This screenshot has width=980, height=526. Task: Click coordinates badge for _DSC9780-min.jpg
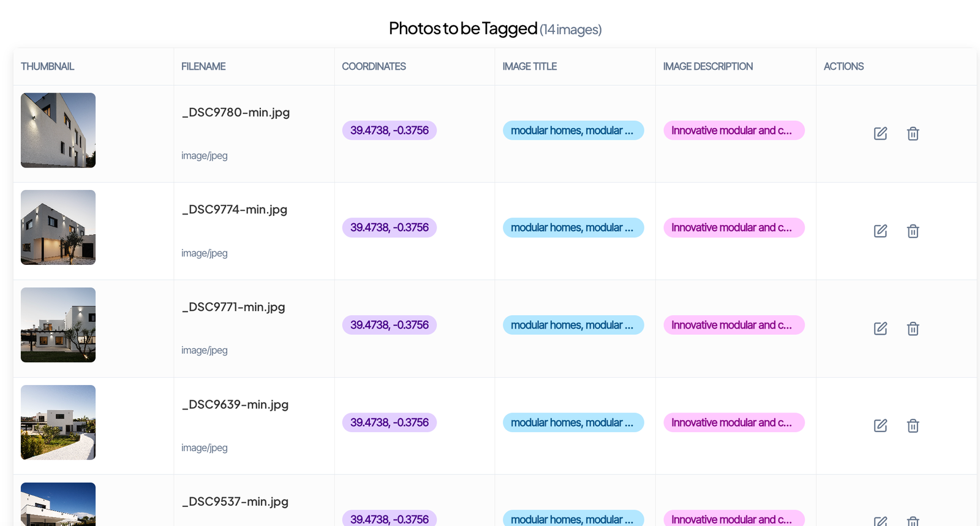click(389, 131)
